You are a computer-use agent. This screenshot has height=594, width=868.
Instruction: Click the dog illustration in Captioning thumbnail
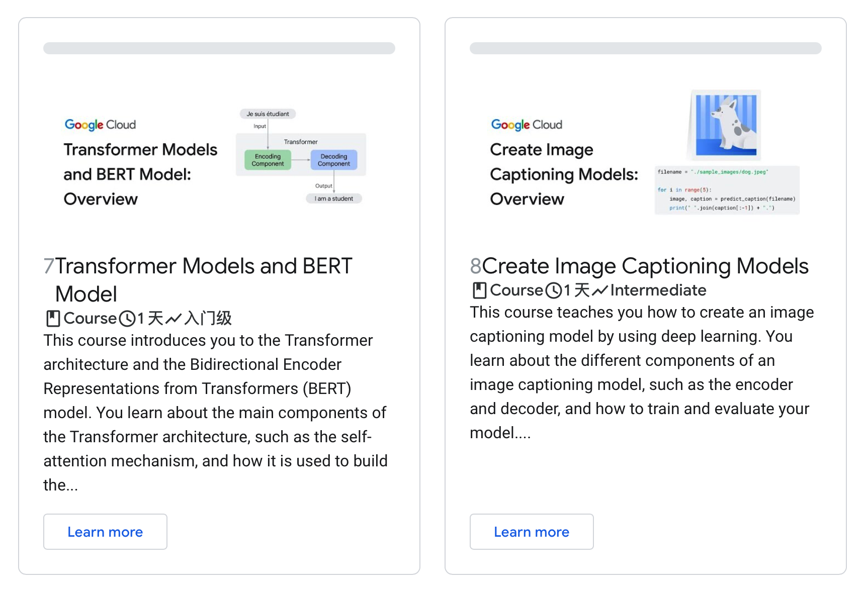pos(726,125)
